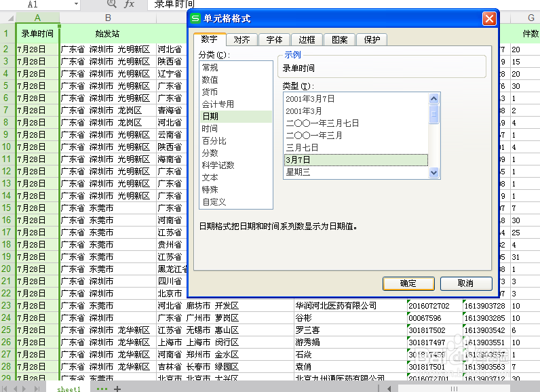
Task: Click the last-sheet navigation arrow
Action: pyautogui.click(x=36, y=389)
